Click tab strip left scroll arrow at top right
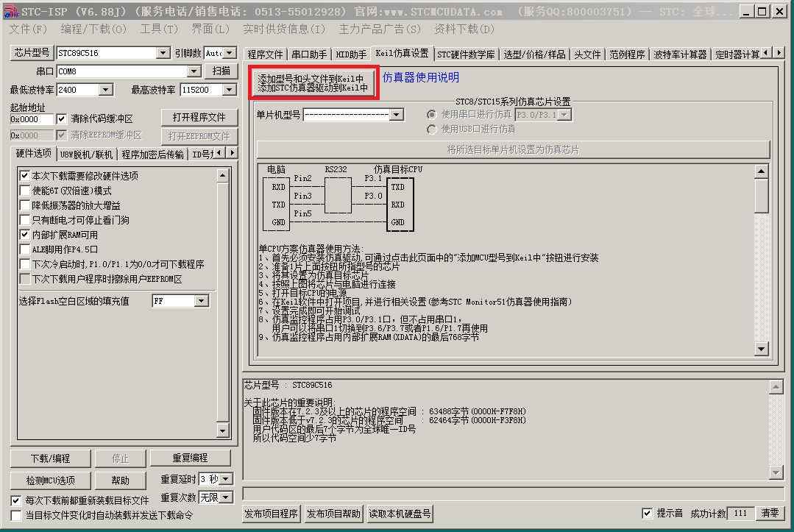Viewport: 794px width, 532px height. coord(766,52)
